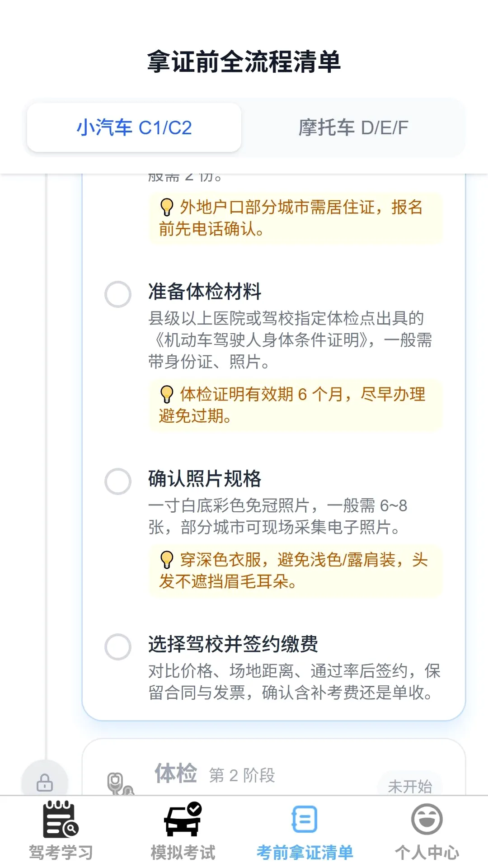This screenshot has height=868, width=488.
Task: Tap the 未开始 status badge
Action: tap(410, 786)
